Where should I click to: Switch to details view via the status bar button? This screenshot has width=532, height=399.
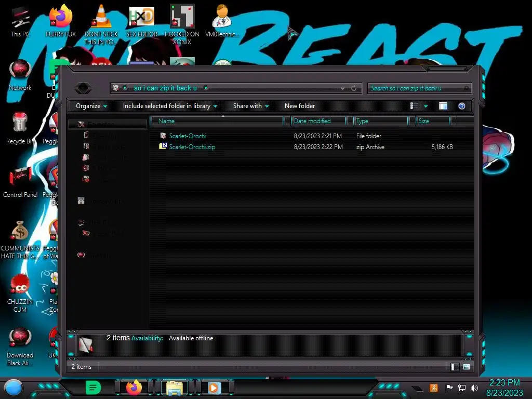[x=455, y=367]
